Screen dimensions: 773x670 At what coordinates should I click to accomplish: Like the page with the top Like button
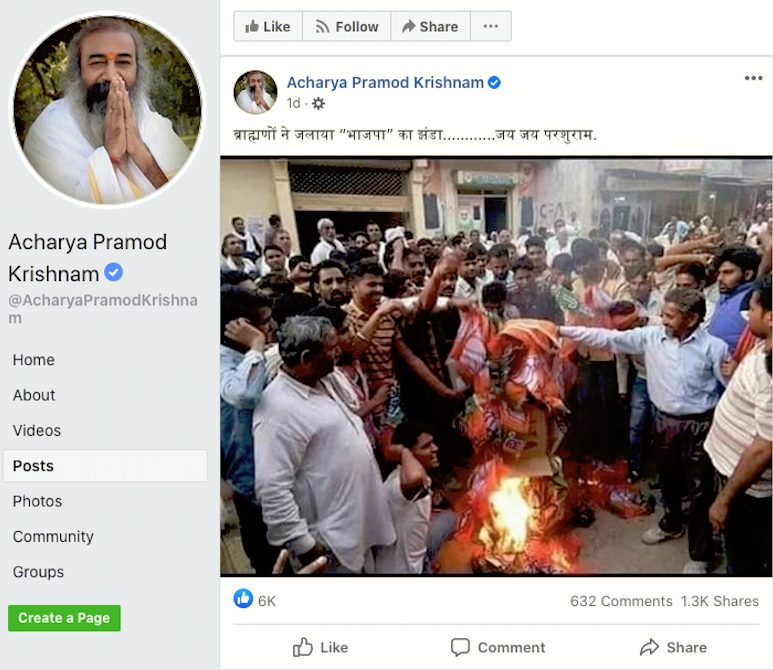pyautogui.click(x=268, y=26)
